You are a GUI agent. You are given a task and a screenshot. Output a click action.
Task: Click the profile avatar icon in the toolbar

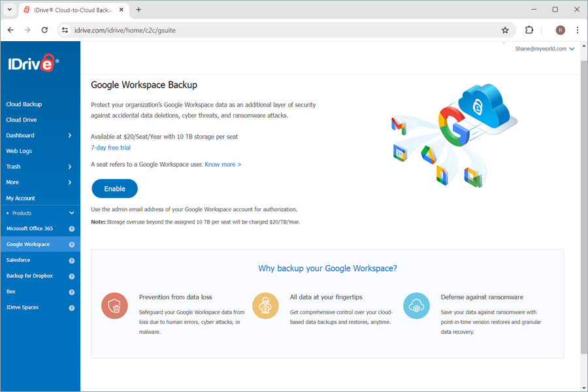click(x=560, y=30)
